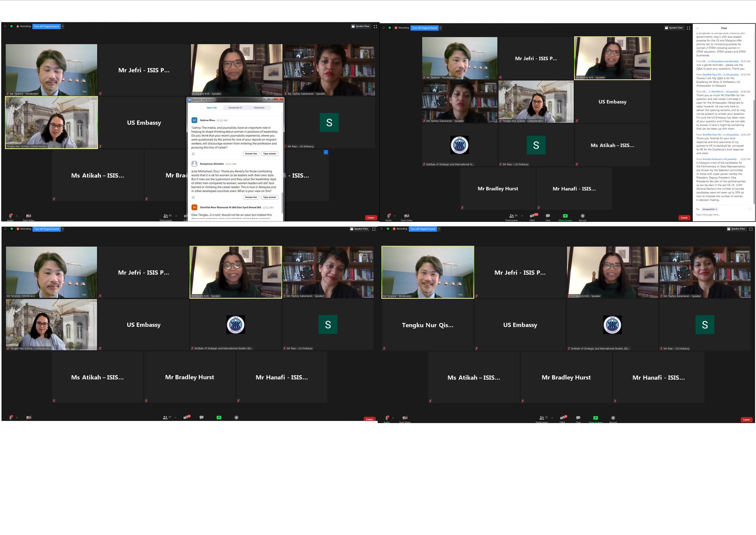Open the All panelists recipient dropdown
The width and height of the screenshot is (756, 535).
coord(709,209)
